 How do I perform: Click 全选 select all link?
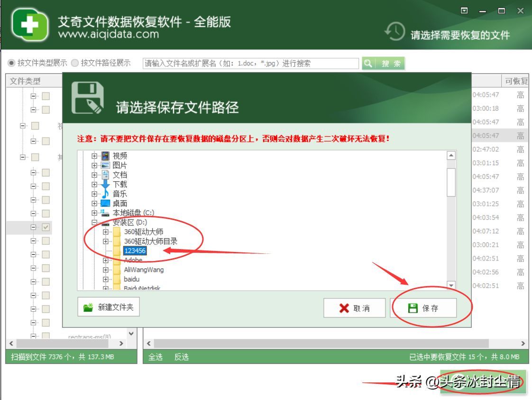pyautogui.click(x=156, y=357)
